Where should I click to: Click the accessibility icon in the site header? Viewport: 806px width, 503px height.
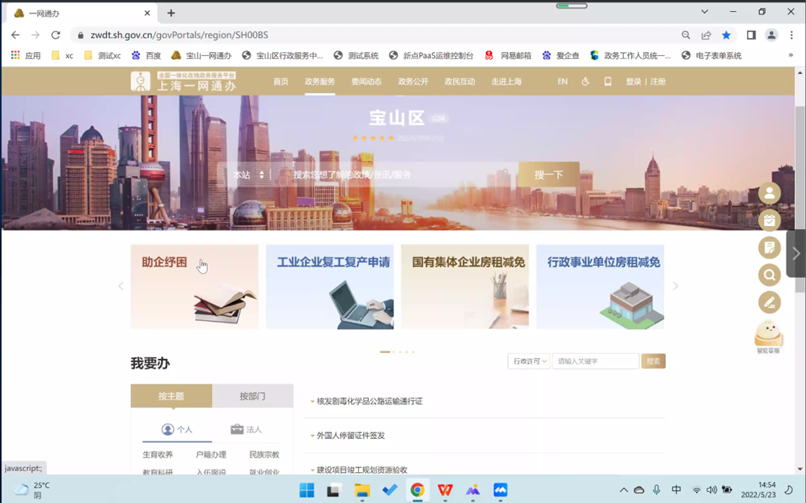pos(585,82)
